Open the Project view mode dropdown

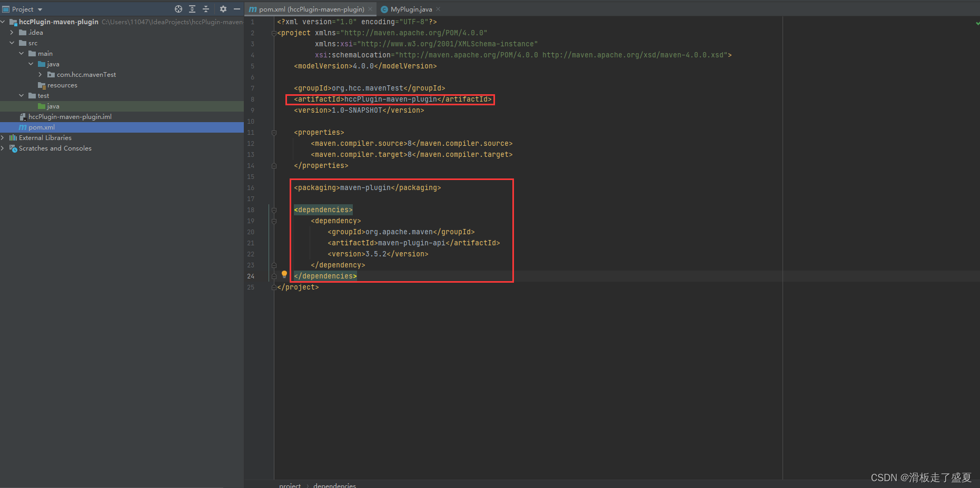[39, 9]
